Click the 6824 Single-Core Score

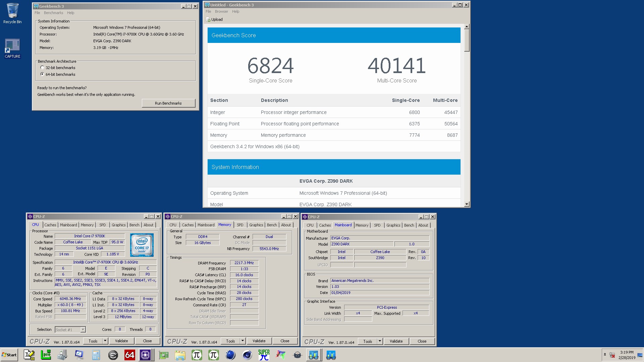point(270,66)
